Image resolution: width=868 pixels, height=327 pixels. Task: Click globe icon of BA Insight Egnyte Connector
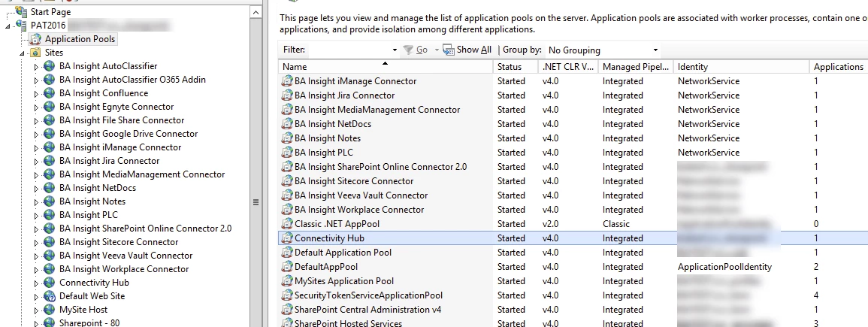(50, 107)
